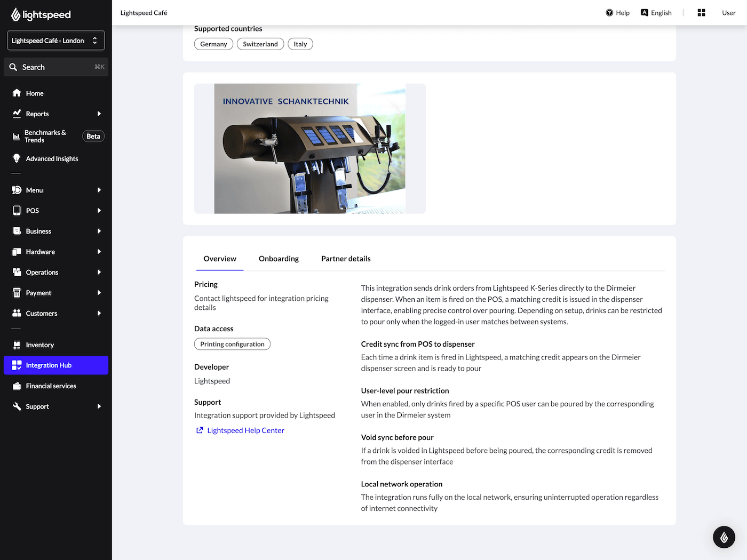
Task: Open the English language selector
Action: click(656, 12)
